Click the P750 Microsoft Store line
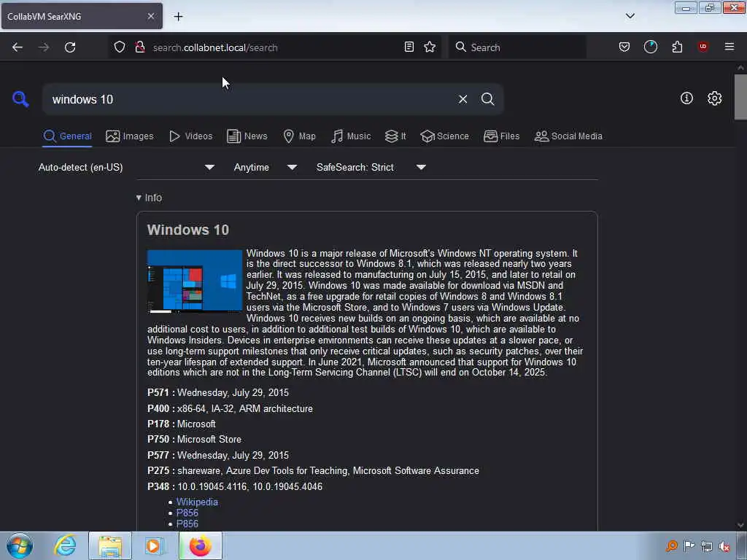The width and height of the screenshot is (747, 560). click(x=194, y=440)
